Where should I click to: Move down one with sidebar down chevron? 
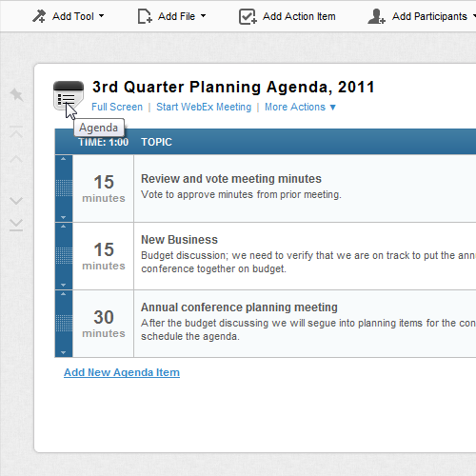[16, 201]
